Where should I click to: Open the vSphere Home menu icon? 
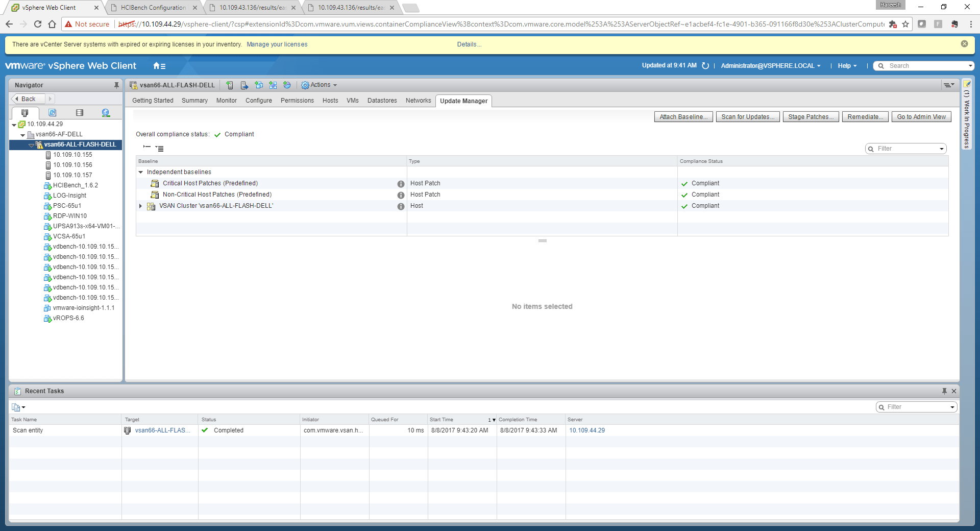coord(159,66)
